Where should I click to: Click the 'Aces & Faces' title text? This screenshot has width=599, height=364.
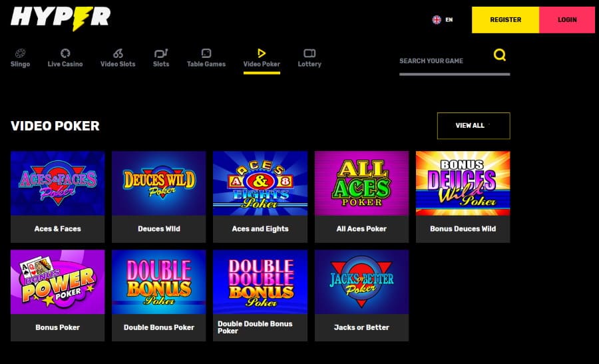[x=58, y=229]
